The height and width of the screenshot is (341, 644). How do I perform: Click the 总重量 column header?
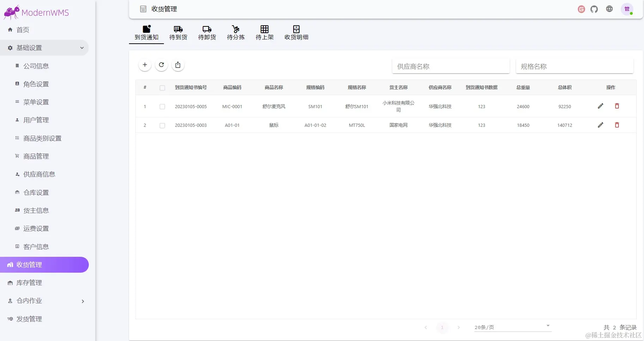523,87
